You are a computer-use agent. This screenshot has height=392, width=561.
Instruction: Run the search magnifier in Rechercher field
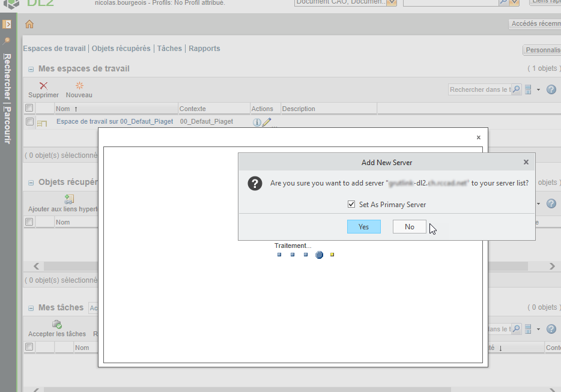pos(516,89)
